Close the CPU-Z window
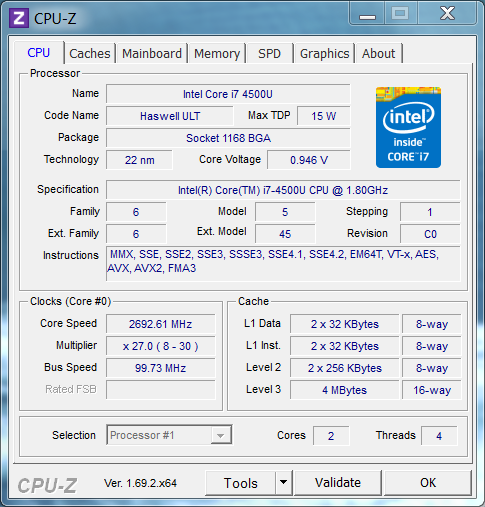The height and width of the screenshot is (507, 485). pyautogui.click(x=447, y=14)
